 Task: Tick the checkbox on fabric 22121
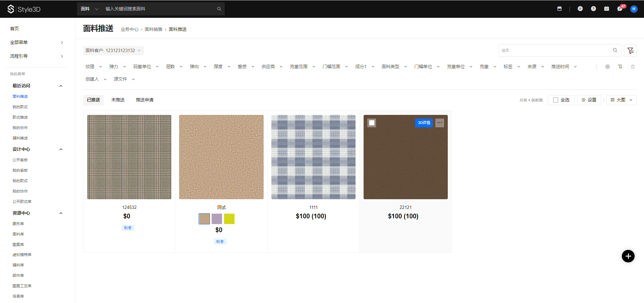tap(372, 123)
